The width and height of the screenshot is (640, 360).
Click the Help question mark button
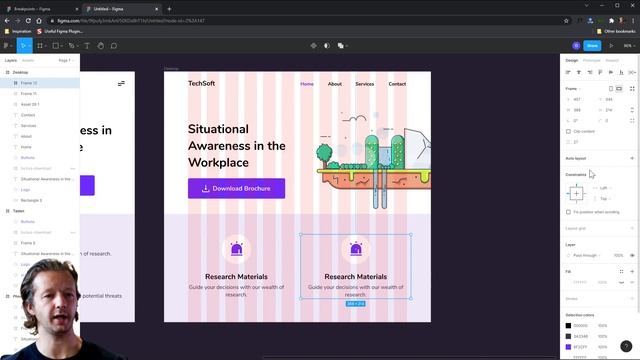[x=626, y=346]
